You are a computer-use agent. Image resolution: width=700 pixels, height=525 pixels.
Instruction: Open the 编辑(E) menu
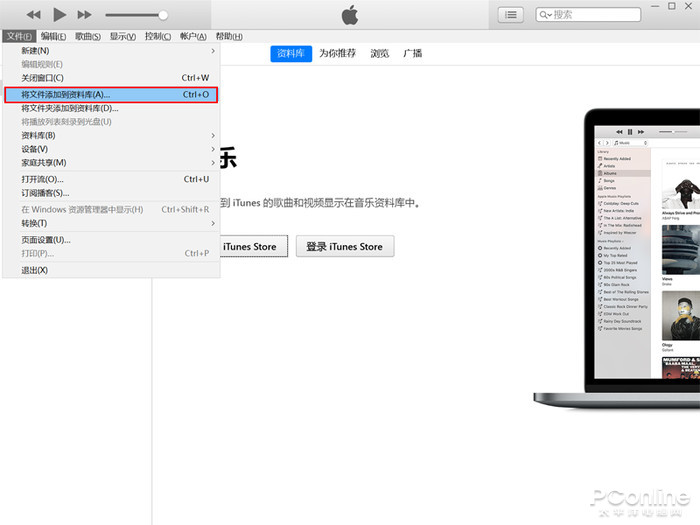pyautogui.click(x=53, y=36)
